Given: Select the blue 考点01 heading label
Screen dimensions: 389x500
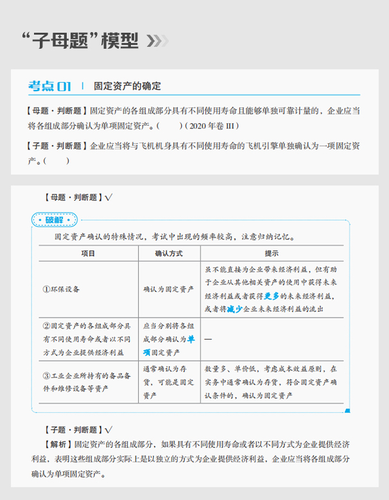Looking at the screenshot, I should click(x=50, y=86).
